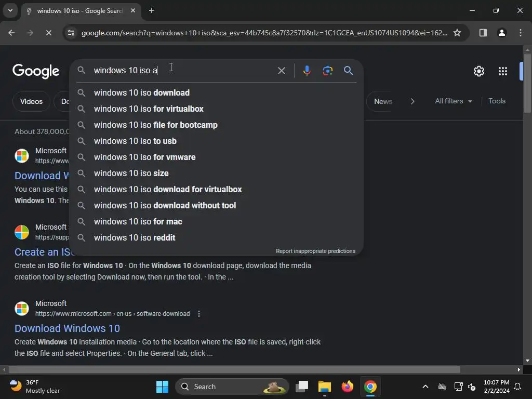Screen dimensions: 532x399
Task: Select suggestion windows 10 iso to usb
Action: tap(216, 141)
